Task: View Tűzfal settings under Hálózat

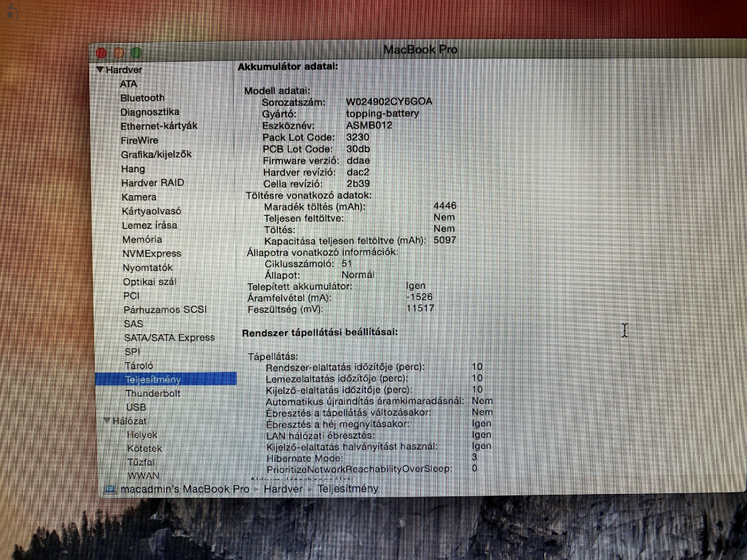Action: (141, 462)
